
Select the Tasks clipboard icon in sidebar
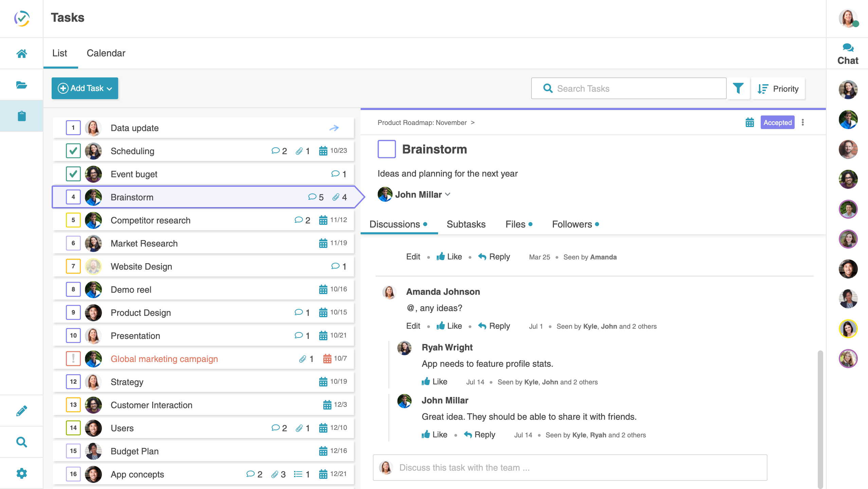pyautogui.click(x=21, y=116)
